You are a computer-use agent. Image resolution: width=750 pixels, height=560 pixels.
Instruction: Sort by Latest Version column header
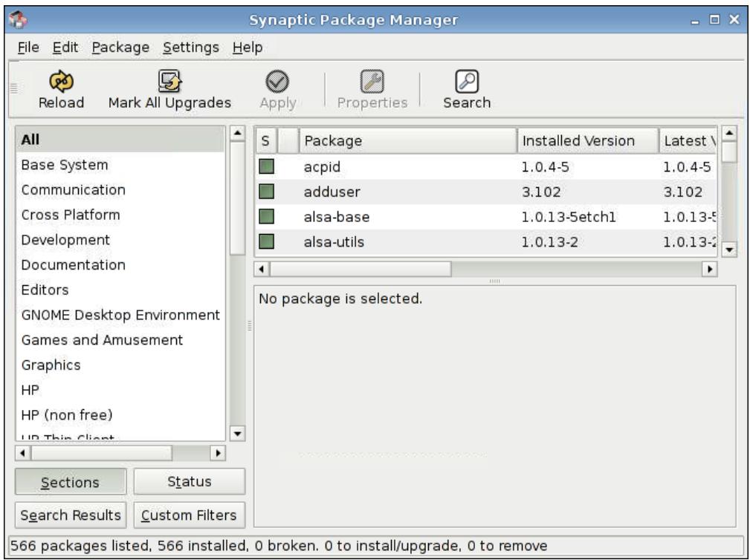click(688, 140)
